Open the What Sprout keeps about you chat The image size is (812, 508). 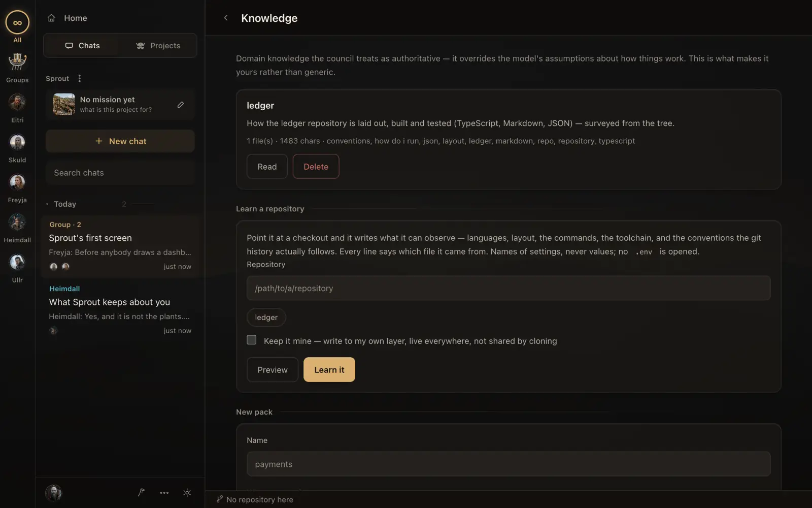pyautogui.click(x=120, y=310)
